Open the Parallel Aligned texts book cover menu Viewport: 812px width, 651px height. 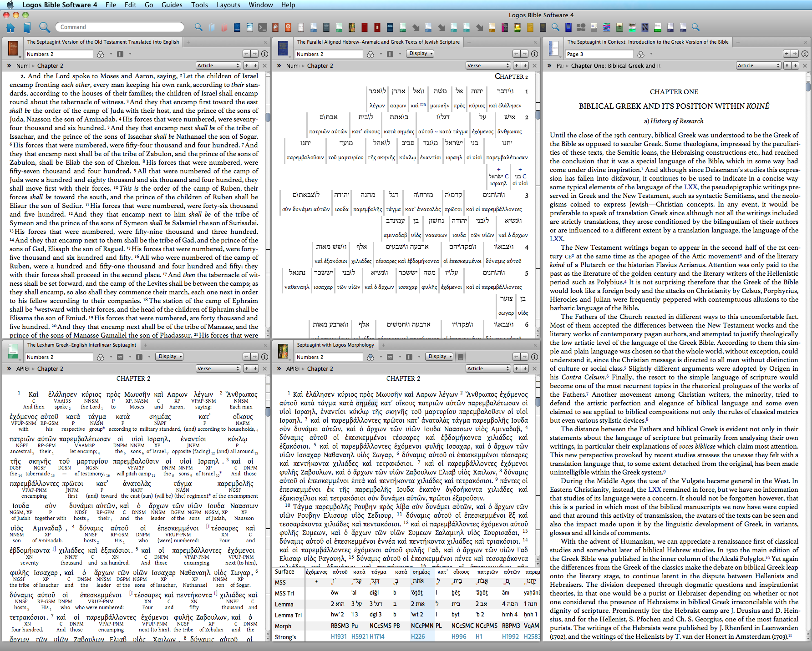point(283,48)
